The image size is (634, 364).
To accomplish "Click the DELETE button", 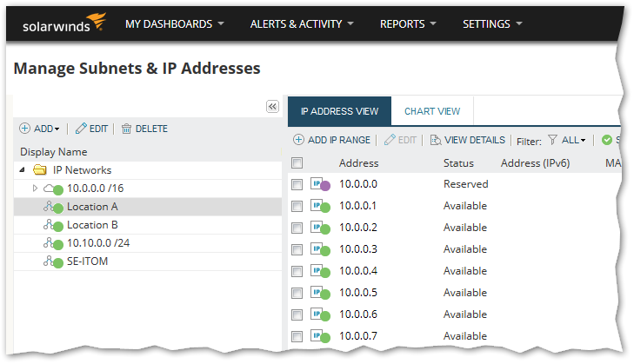I will [x=144, y=129].
